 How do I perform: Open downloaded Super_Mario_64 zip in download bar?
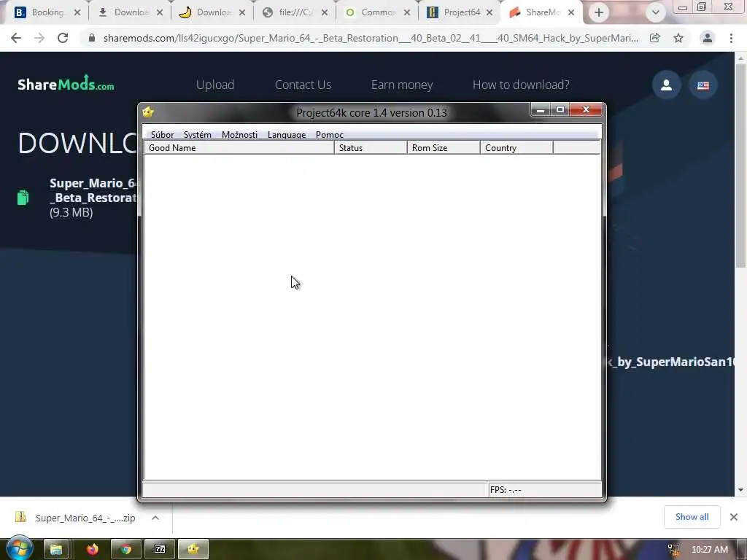(76, 518)
